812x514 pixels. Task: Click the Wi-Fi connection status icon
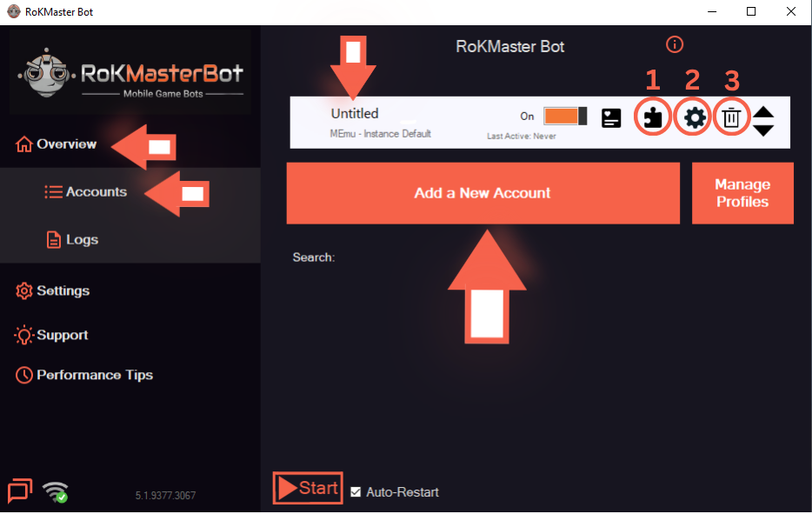[55, 491]
